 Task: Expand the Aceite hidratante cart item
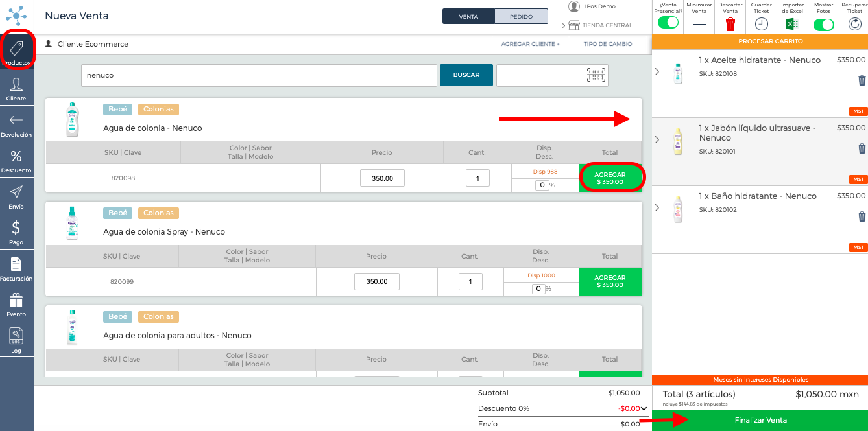point(657,71)
